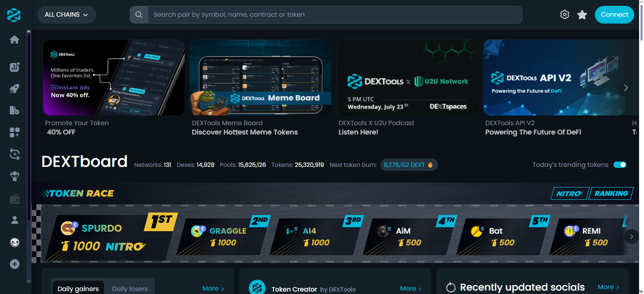Viewport: 644px width, 294px height.
Task: Click the DEXTools logo in the sidebar
Action: click(x=14, y=15)
